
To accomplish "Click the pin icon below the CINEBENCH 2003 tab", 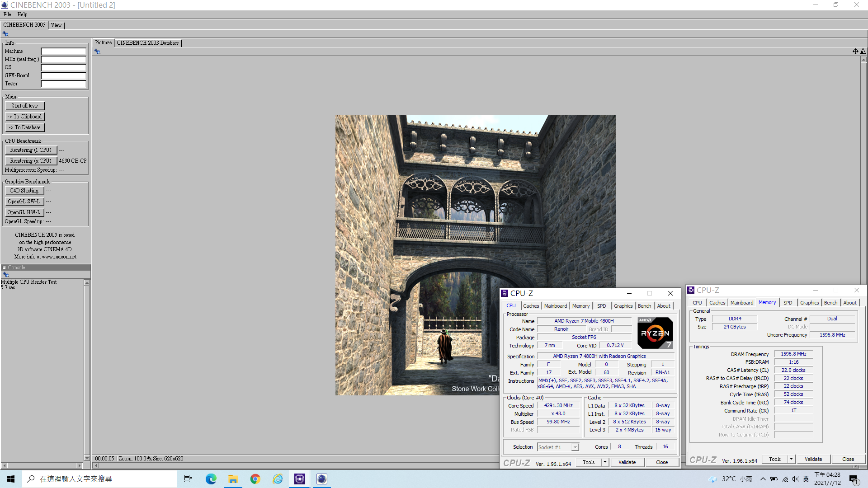I will pos(5,34).
